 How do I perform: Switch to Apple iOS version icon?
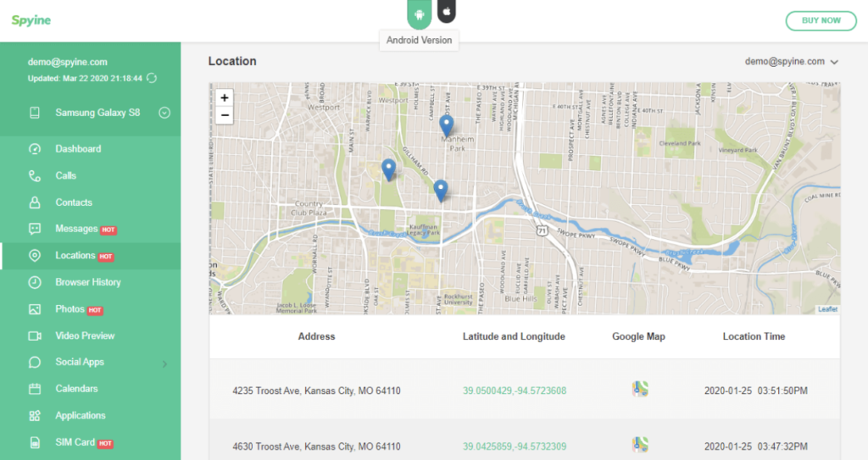[447, 11]
